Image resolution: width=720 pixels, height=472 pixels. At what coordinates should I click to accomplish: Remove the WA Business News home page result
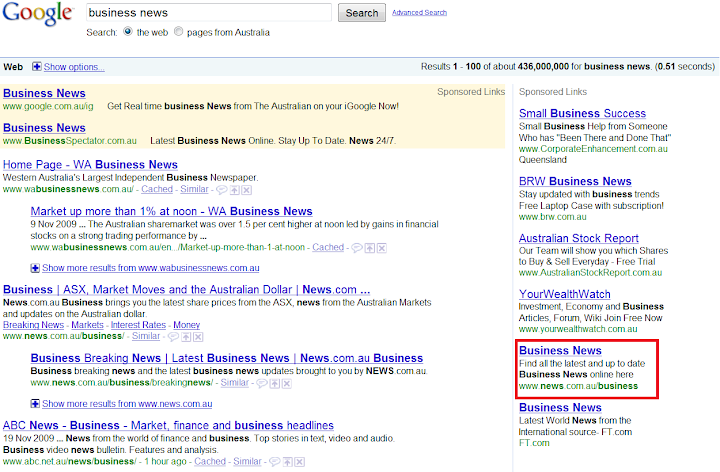click(247, 190)
